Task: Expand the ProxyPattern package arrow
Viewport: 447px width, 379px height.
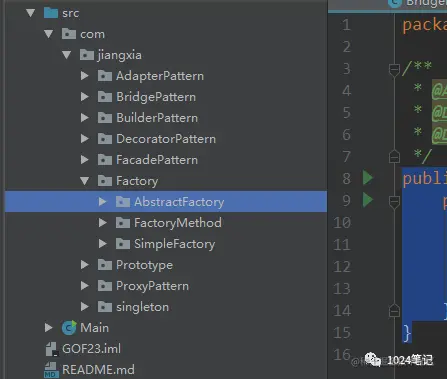Action: [x=85, y=286]
